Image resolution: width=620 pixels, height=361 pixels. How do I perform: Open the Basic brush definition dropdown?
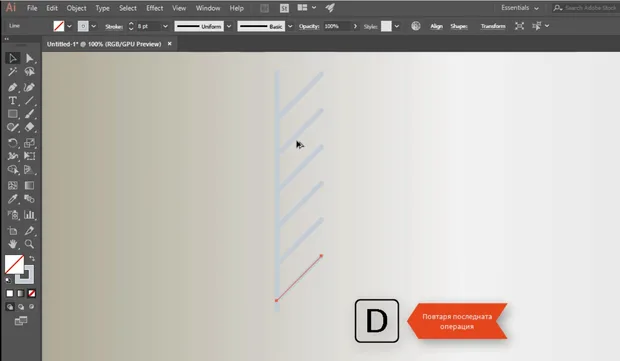pyautogui.click(x=290, y=26)
